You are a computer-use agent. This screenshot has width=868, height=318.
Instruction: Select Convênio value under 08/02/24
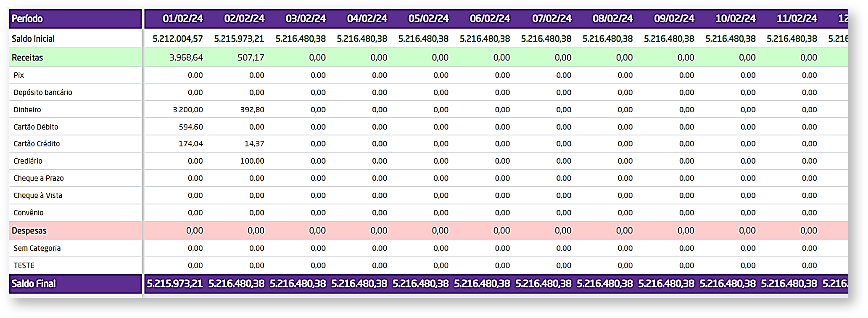625,213
